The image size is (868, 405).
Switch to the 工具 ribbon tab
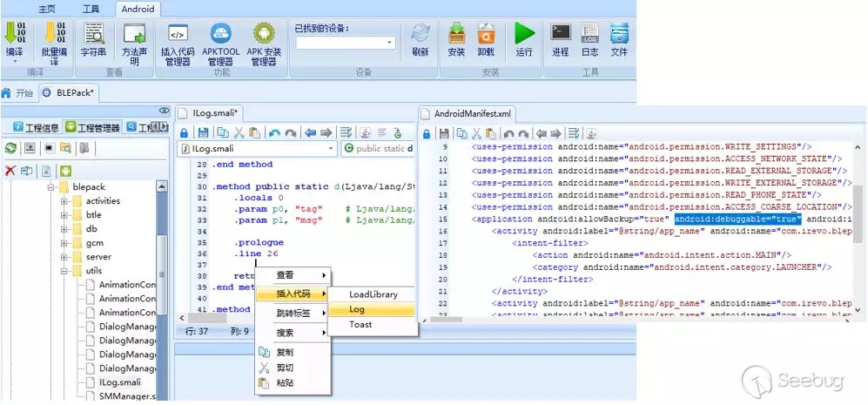91,9
